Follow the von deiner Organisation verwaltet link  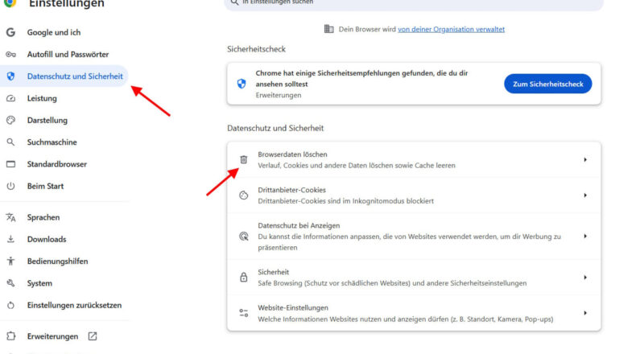pos(451,29)
